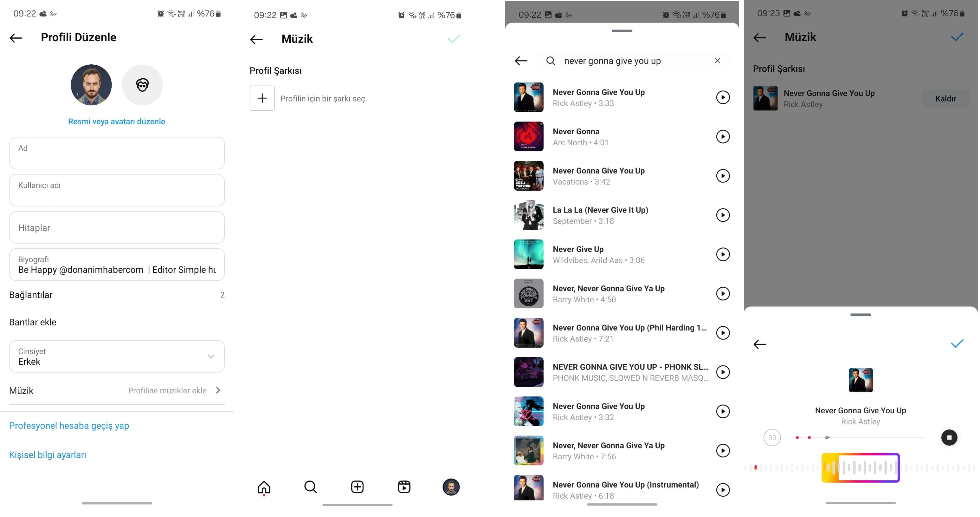
Task: Click the stop button on the music preview player
Action: click(x=949, y=437)
